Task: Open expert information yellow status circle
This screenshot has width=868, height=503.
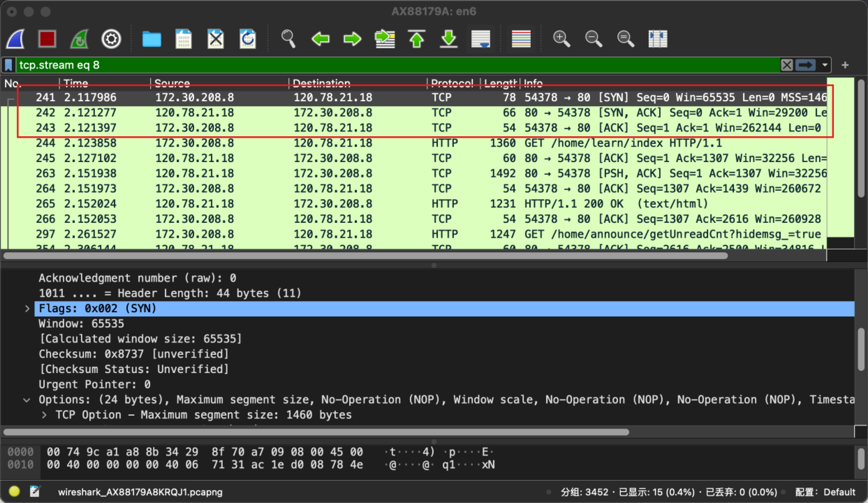Action: (14, 491)
